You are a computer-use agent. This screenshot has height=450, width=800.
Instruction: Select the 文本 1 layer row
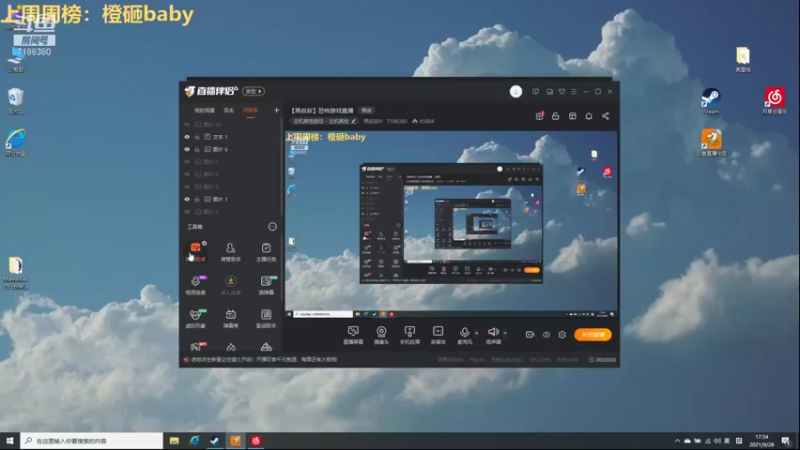click(232, 137)
